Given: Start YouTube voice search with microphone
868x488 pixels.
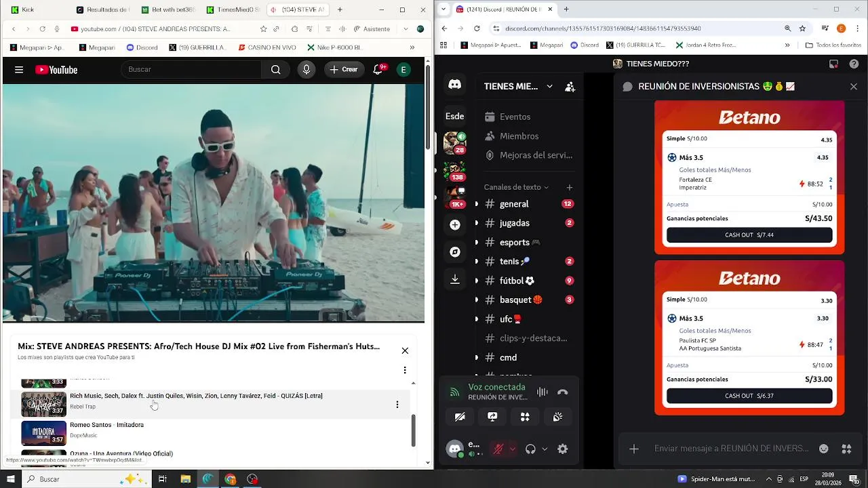Looking at the screenshot, I should pos(307,69).
